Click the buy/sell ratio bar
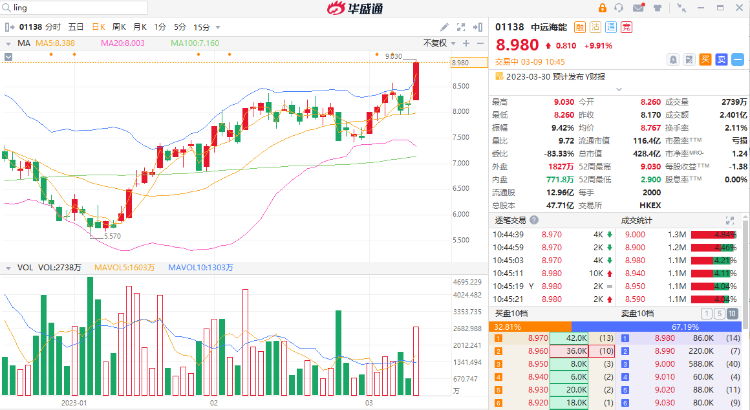This screenshot has height=410, width=750. point(618,326)
